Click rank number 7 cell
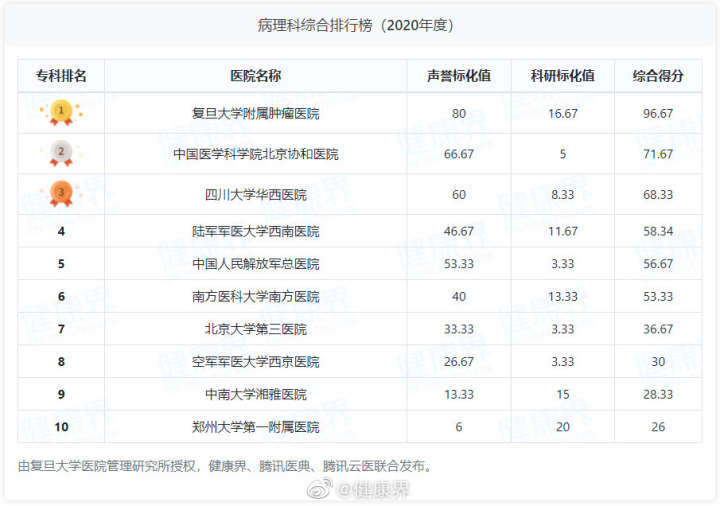The width and height of the screenshot is (720, 506). tap(61, 329)
